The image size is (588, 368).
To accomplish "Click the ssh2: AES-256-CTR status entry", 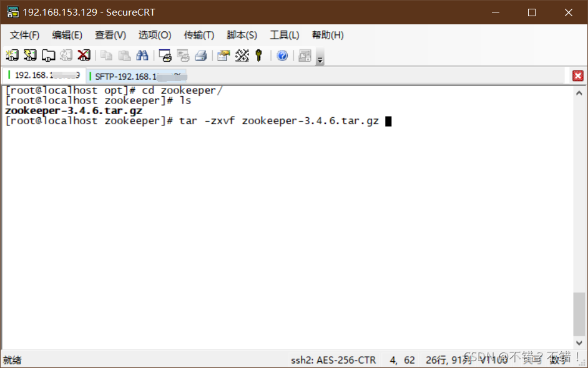I will [333, 360].
